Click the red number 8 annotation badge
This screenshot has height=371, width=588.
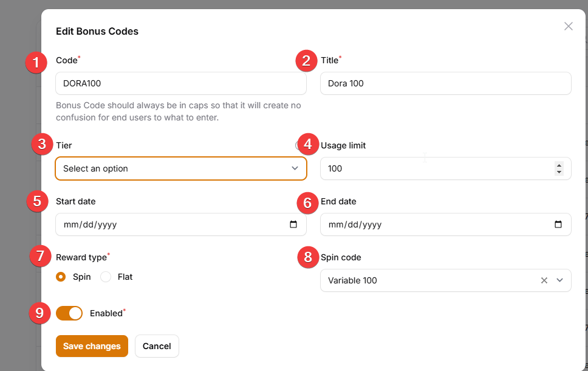tap(308, 257)
